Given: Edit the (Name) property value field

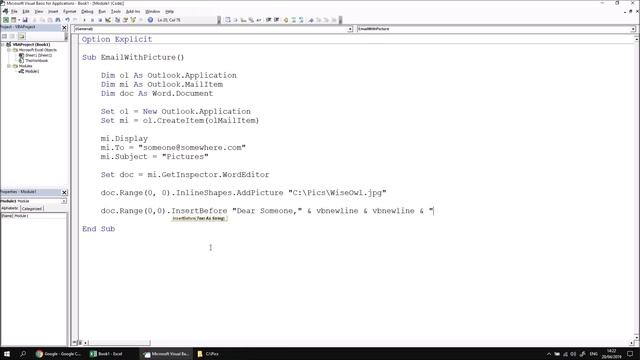Looking at the screenshot, I should (x=40, y=216).
